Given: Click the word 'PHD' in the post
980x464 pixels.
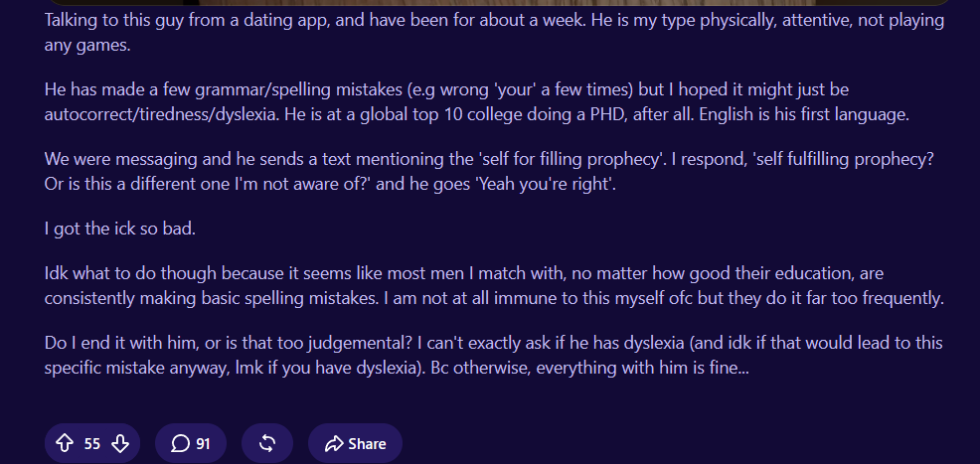Looking at the screenshot, I should click(x=608, y=115).
